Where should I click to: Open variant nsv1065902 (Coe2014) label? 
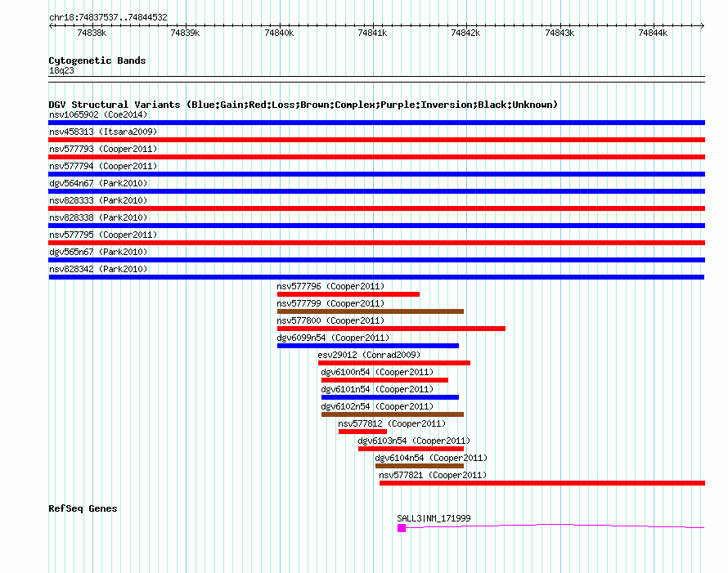coord(98,115)
